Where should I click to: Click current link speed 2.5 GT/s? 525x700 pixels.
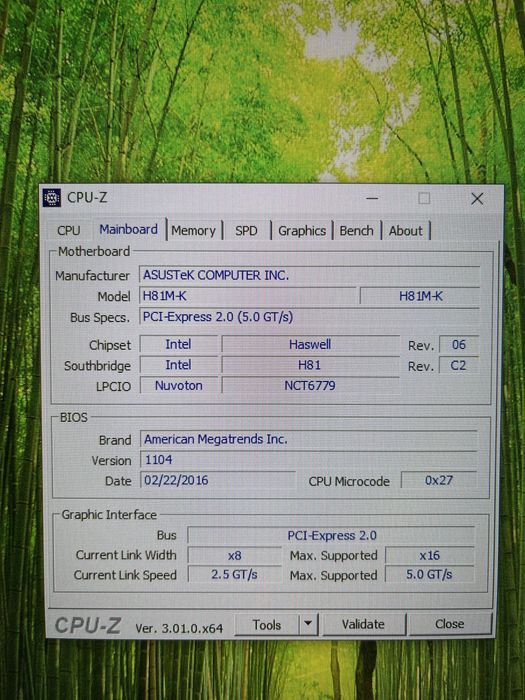point(235,575)
